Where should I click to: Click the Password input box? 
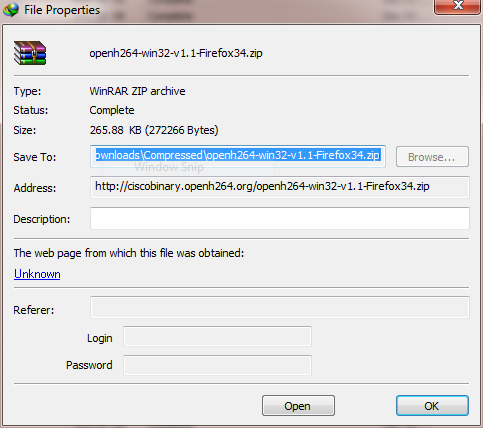(x=217, y=365)
